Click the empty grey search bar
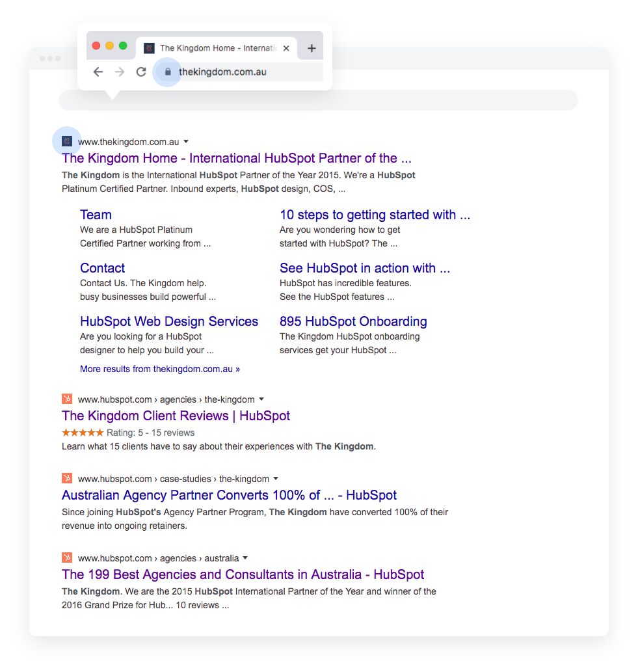 (x=318, y=100)
